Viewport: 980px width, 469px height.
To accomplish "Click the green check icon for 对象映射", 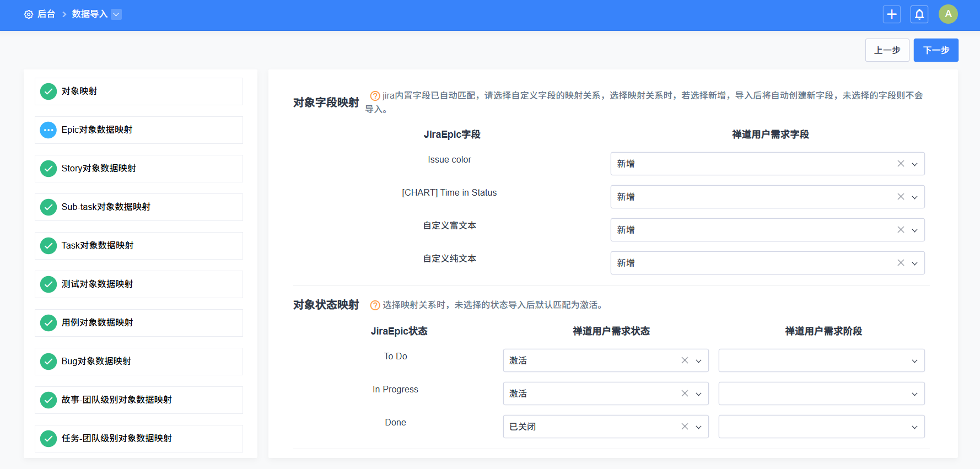I will pyautogui.click(x=49, y=91).
